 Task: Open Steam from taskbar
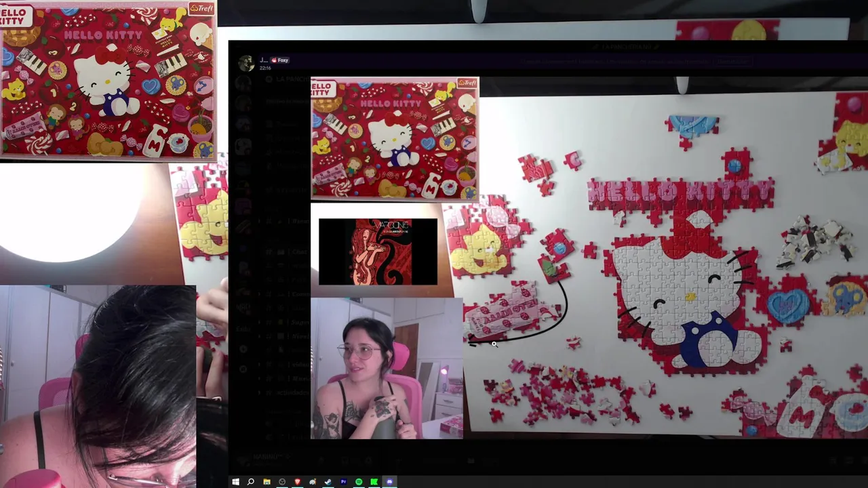pos(328,482)
